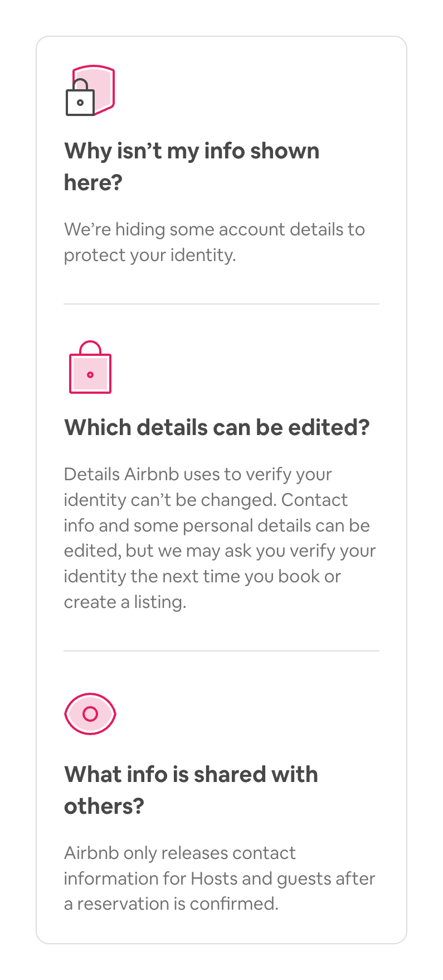Screen dimensions: 443x980
Task: Click the phrase 'create a listing'
Action: tap(125, 602)
